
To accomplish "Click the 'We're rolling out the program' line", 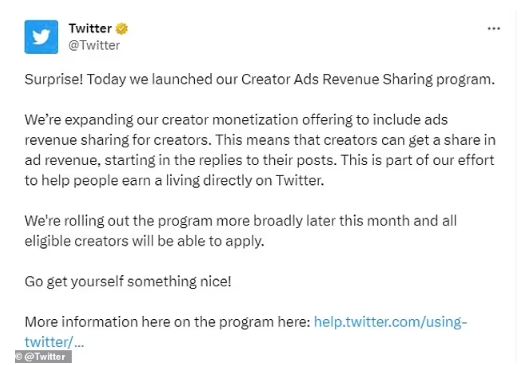I will click(240, 221).
